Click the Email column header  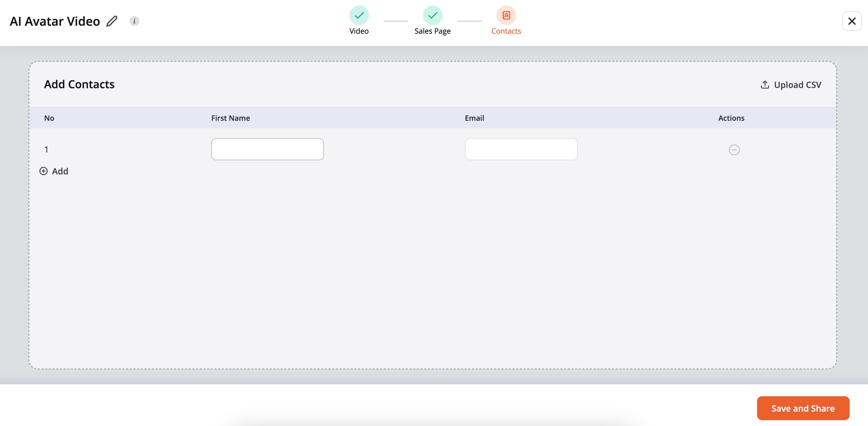(474, 118)
